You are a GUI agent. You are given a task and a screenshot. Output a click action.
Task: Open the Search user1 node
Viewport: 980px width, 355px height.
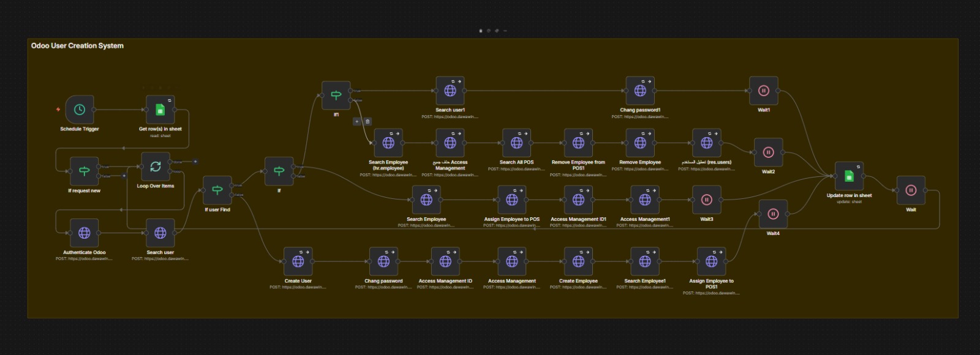[x=450, y=91]
